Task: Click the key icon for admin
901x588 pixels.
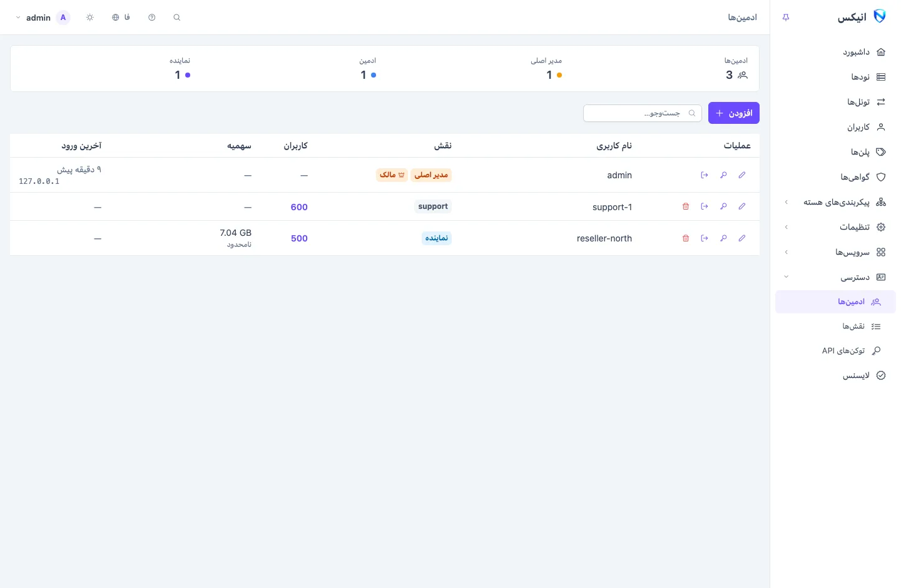Action: point(723,175)
